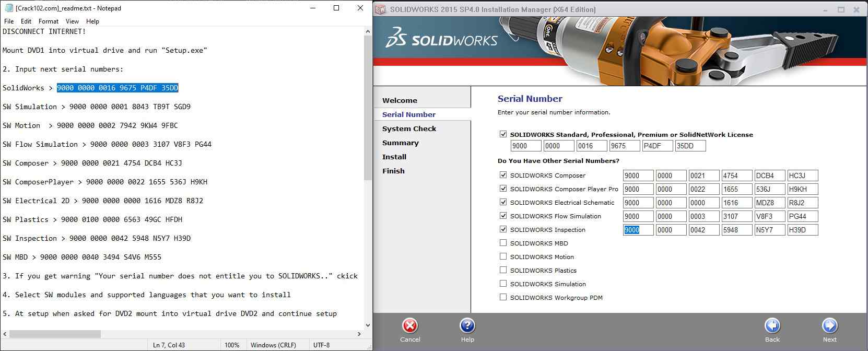Click the blue Help question mark icon
The image size is (868, 351).
[x=467, y=326]
